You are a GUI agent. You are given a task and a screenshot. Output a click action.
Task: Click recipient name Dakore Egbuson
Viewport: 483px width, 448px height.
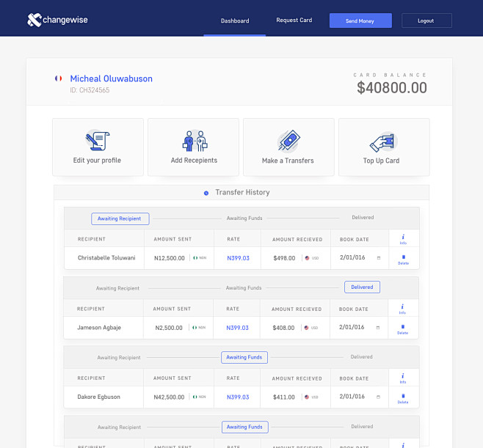click(98, 397)
